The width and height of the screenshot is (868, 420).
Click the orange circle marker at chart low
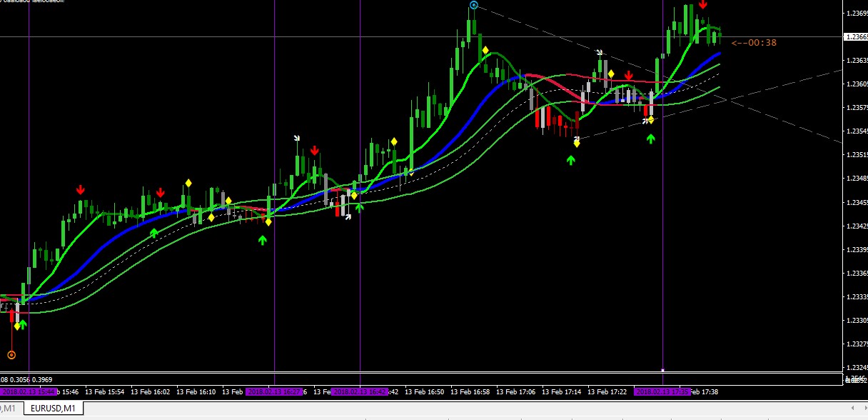tap(11, 354)
